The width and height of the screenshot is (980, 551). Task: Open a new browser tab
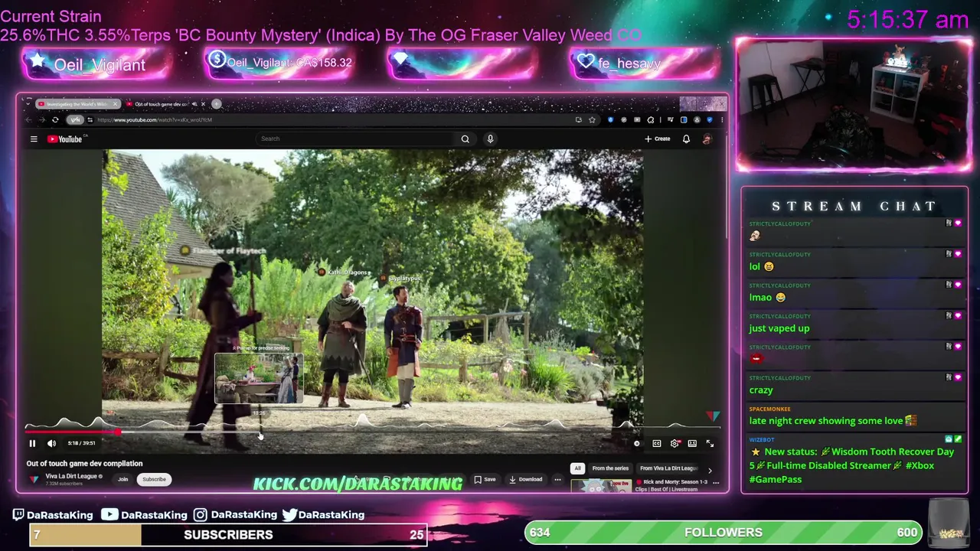tap(217, 104)
